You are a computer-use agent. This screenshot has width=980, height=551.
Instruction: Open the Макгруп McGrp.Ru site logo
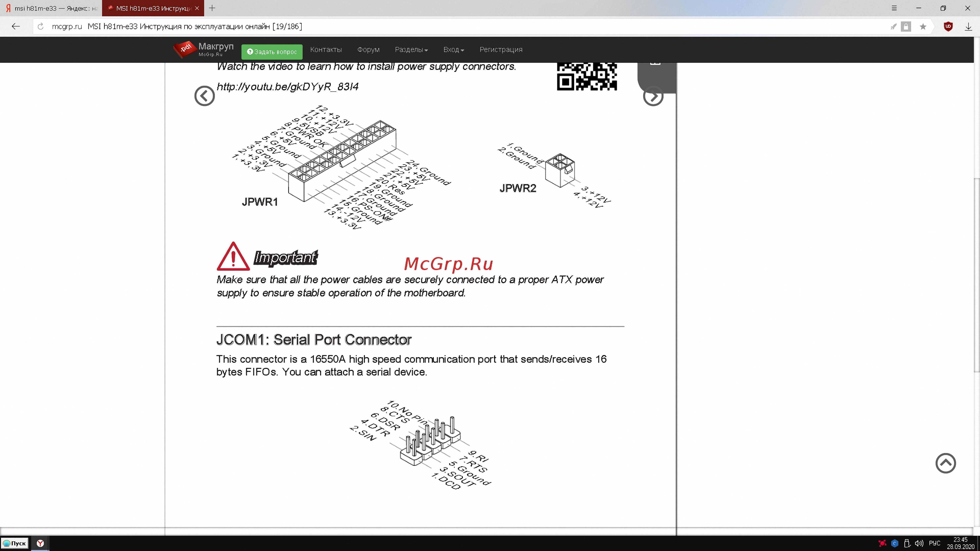[204, 50]
